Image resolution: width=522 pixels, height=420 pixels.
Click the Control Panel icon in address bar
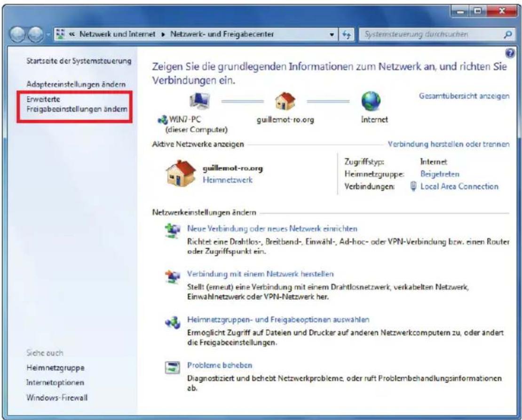coord(61,34)
